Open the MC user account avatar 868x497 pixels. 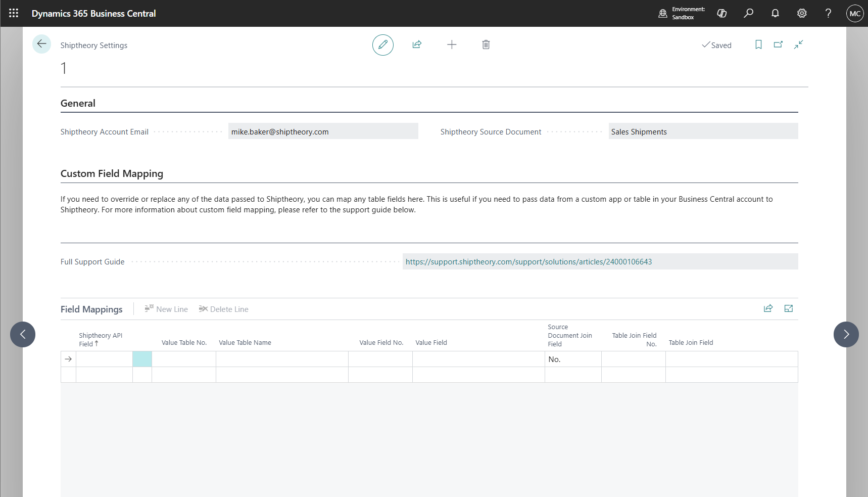[x=855, y=13]
